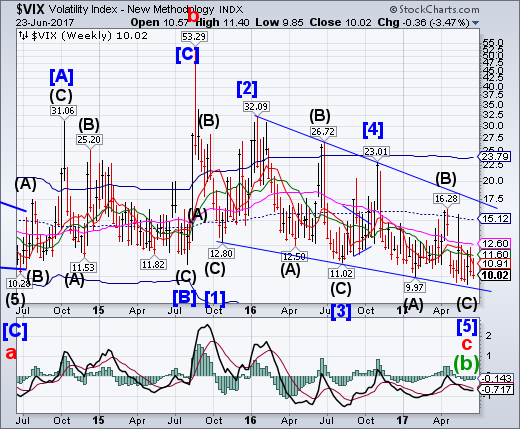Click the 11.02 low price label
The width and height of the screenshot is (520, 429).
[x=341, y=274]
